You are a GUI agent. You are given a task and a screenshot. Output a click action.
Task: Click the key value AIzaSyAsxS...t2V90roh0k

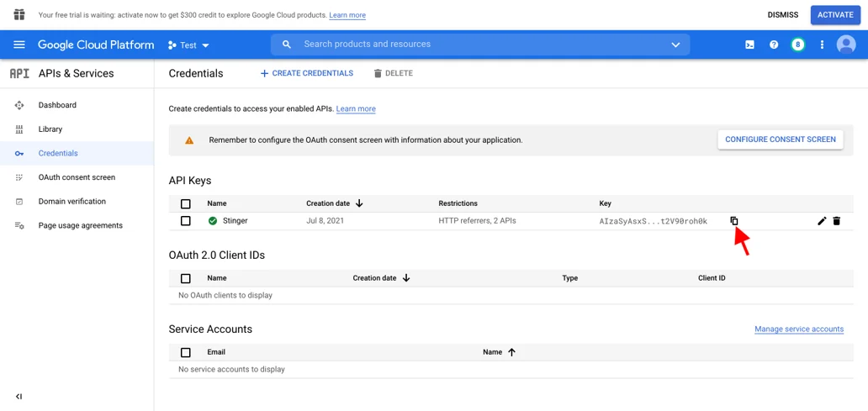point(654,221)
